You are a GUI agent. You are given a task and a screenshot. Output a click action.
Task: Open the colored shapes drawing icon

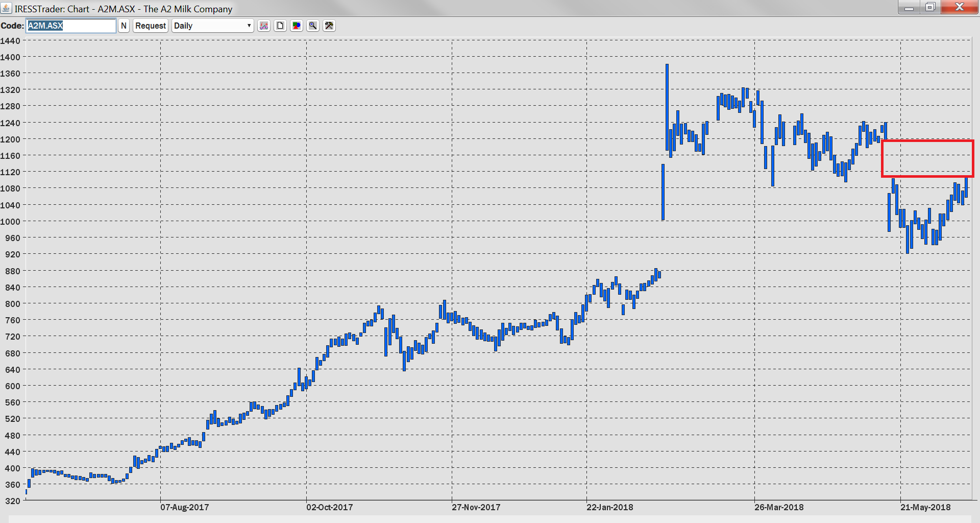[297, 26]
